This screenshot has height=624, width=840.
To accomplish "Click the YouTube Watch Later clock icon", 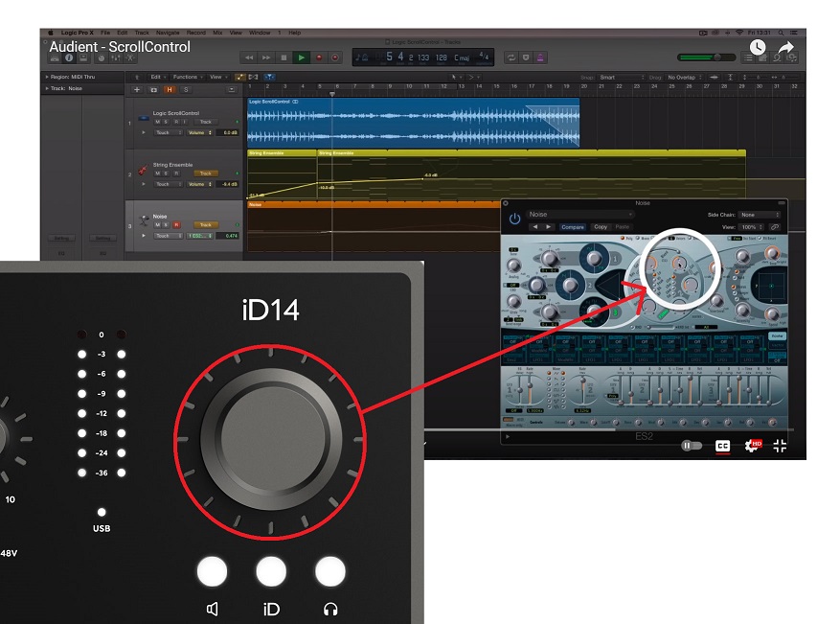I will click(x=757, y=47).
